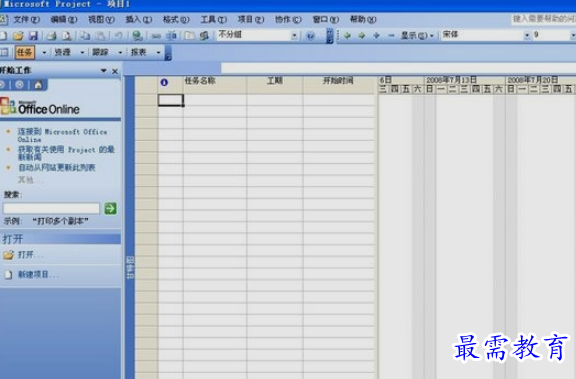Screen dimensions: 576x379
Task: Go forward in the task pane
Action: point(20,85)
